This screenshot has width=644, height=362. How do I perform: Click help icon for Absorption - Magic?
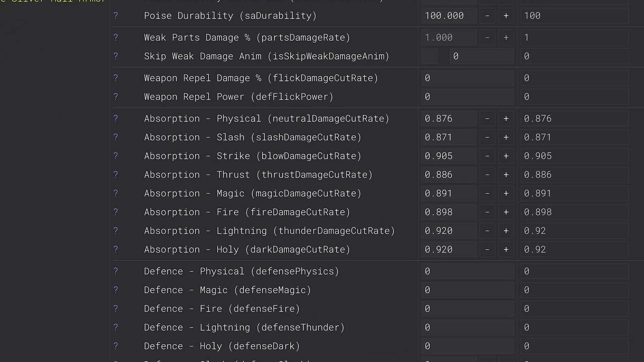116,193
